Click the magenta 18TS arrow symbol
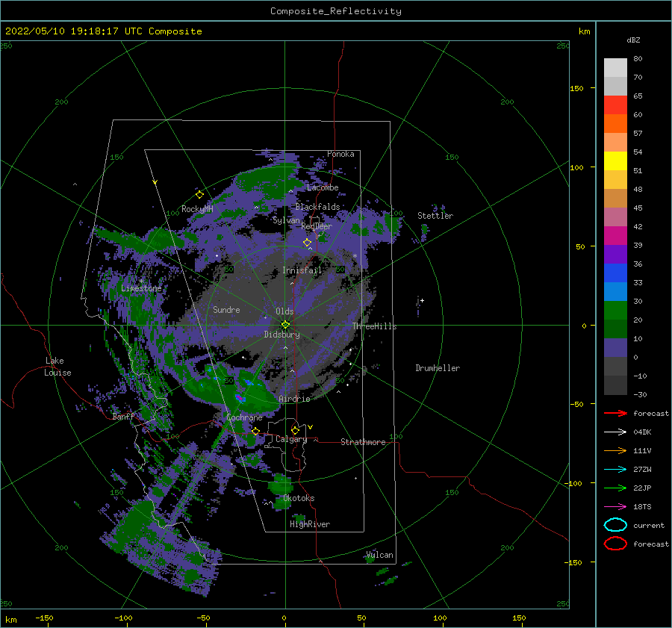The width and height of the screenshot is (672, 628). pyautogui.click(x=615, y=507)
